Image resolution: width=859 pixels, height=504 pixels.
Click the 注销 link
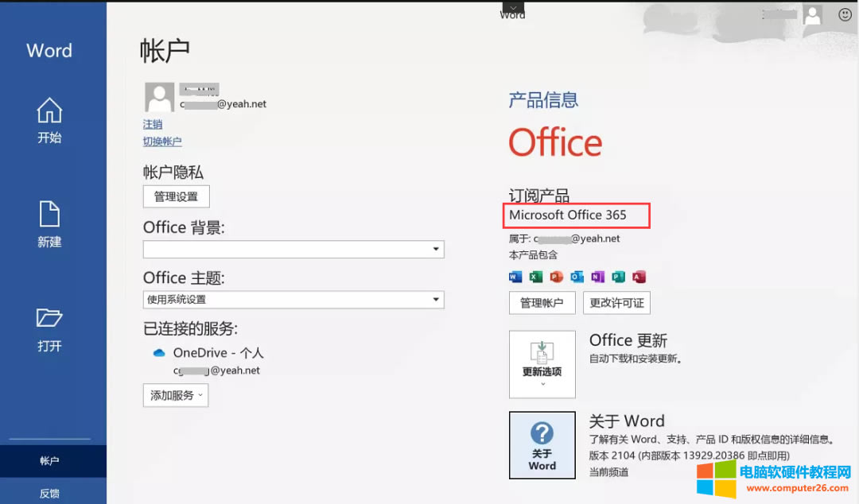point(152,124)
